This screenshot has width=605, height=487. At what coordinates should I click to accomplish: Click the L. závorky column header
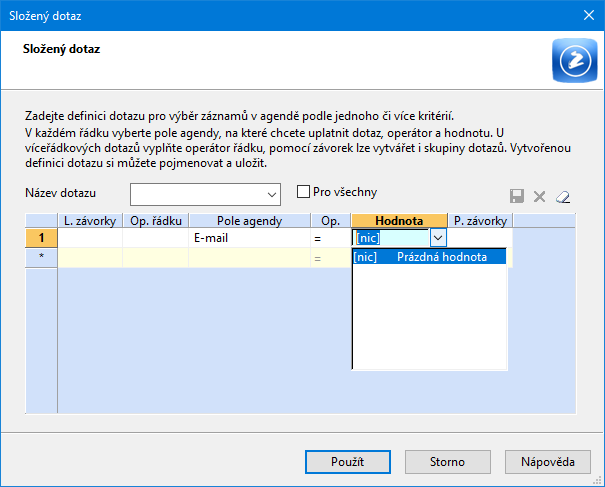tap(90, 221)
